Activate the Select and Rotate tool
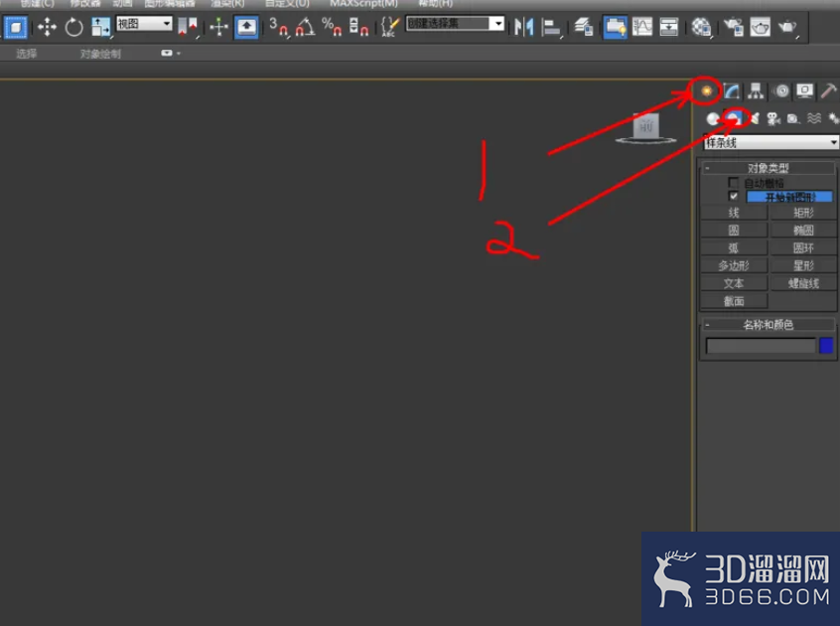 [73, 27]
